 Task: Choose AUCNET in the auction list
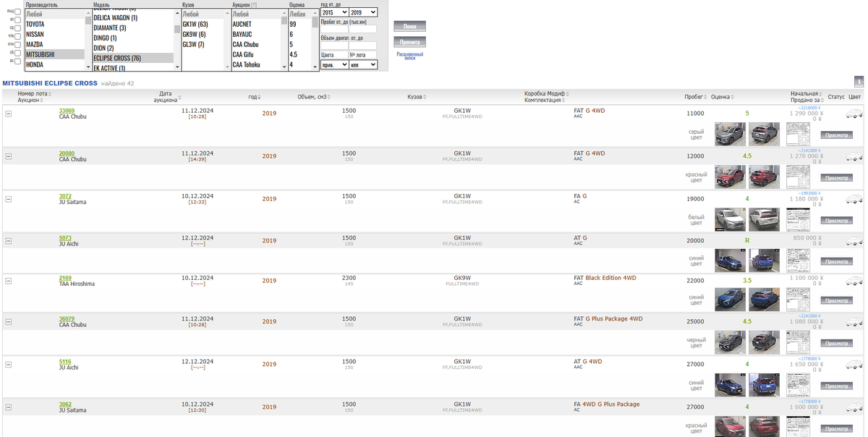(x=256, y=24)
